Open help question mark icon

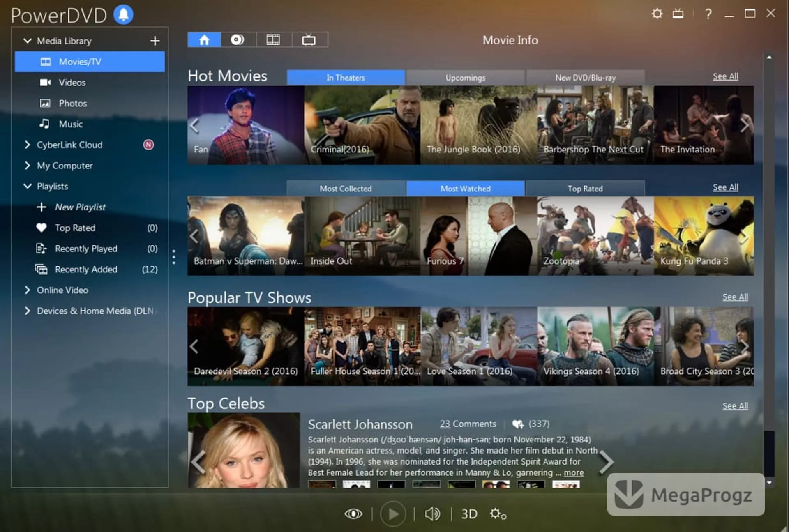click(x=708, y=14)
